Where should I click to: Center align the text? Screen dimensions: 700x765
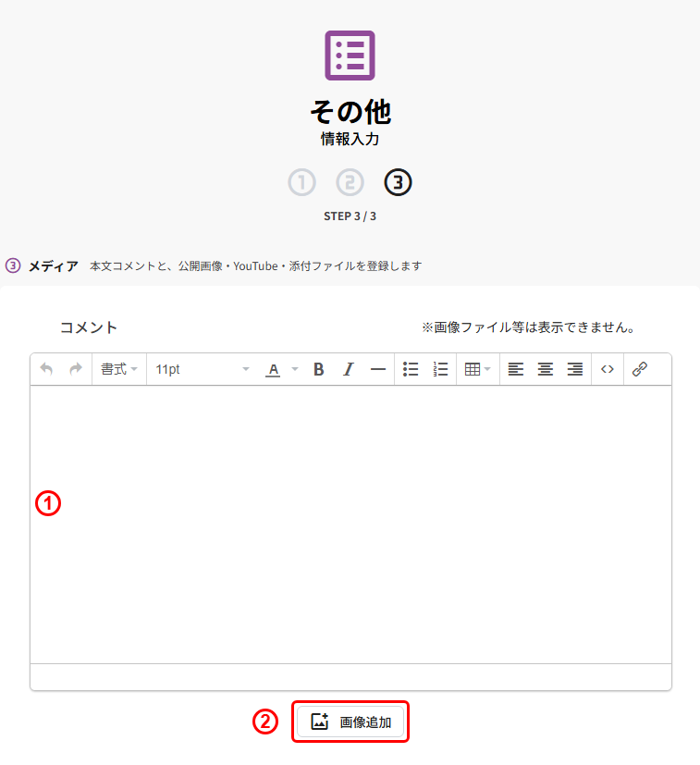point(546,369)
